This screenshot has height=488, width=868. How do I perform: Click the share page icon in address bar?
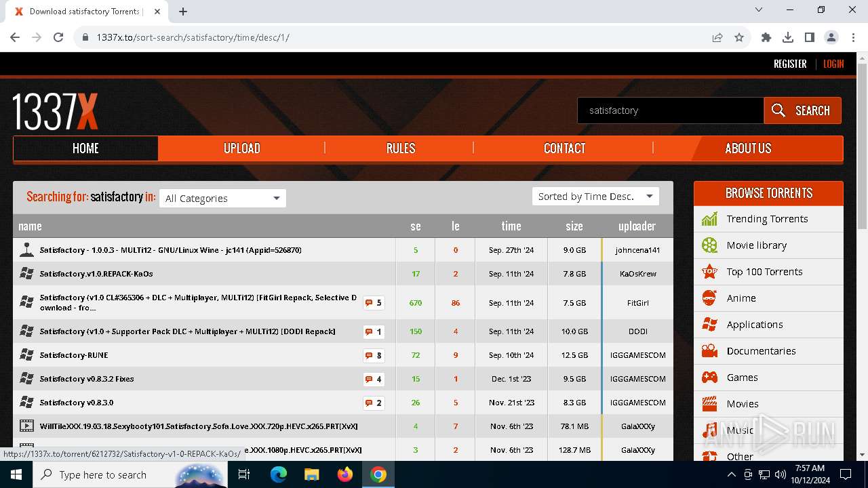(x=717, y=37)
